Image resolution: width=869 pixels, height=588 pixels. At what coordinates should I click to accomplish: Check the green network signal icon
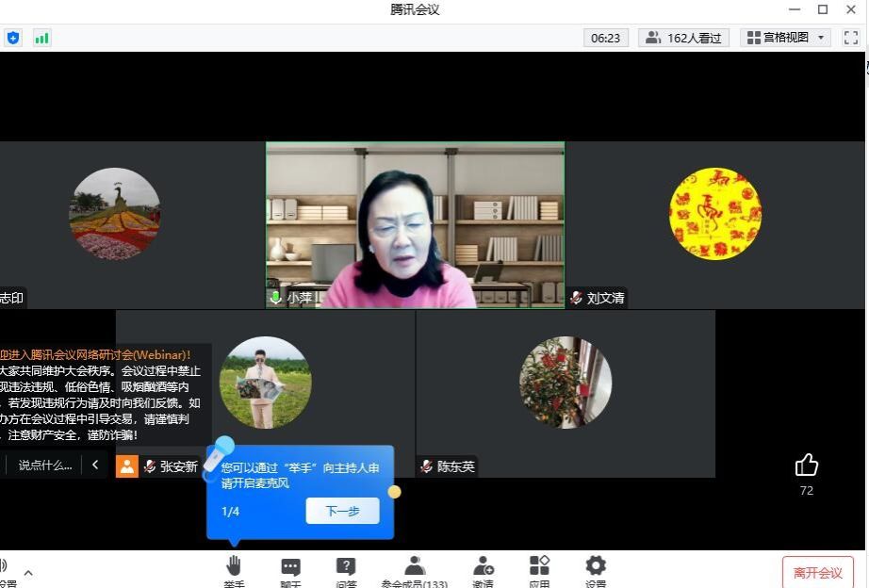click(41, 38)
